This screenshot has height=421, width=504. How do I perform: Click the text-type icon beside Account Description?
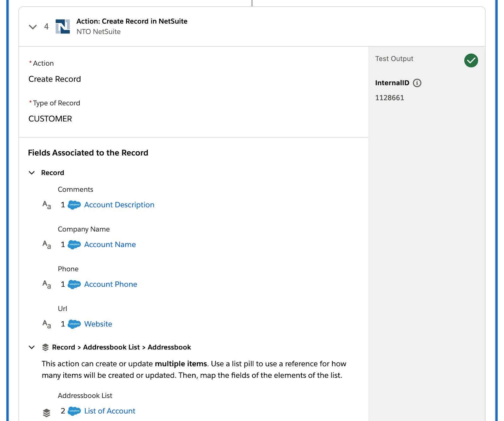point(47,205)
